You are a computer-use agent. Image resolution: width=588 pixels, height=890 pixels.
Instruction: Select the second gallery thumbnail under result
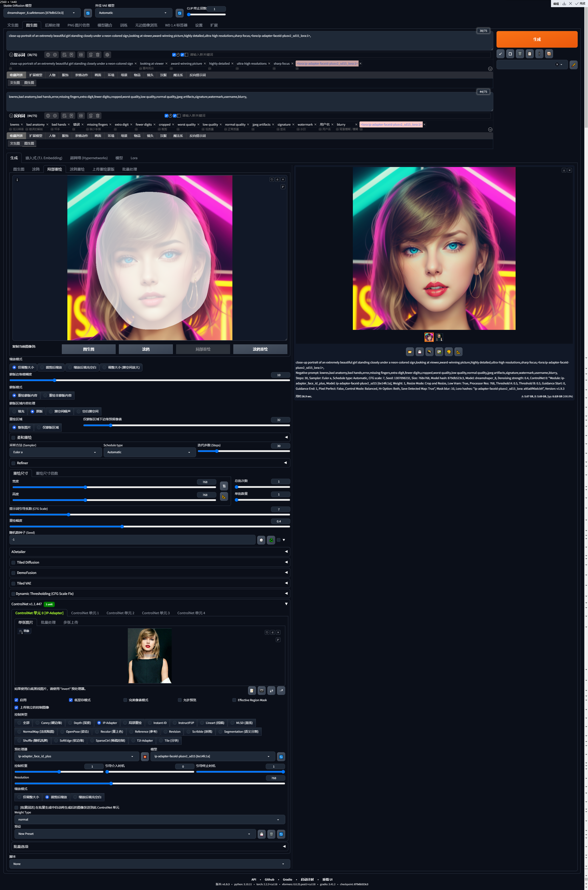(x=439, y=337)
